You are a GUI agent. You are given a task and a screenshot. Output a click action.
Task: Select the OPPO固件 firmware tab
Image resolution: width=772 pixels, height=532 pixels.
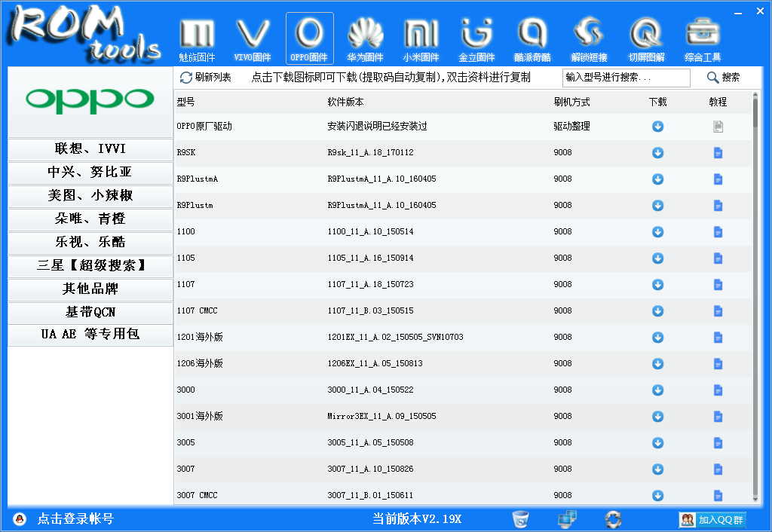(x=309, y=39)
